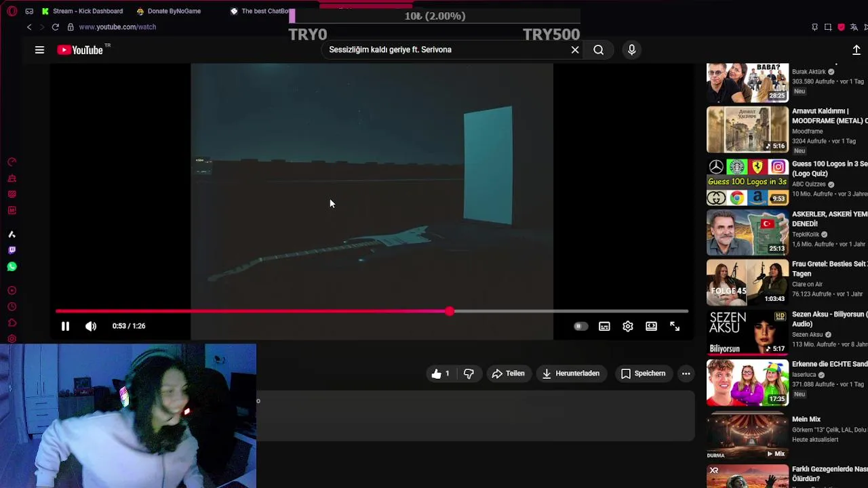This screenshot has width=868, height=488.
Task: Switch player to theater mode
Action: tap(651, 327)
